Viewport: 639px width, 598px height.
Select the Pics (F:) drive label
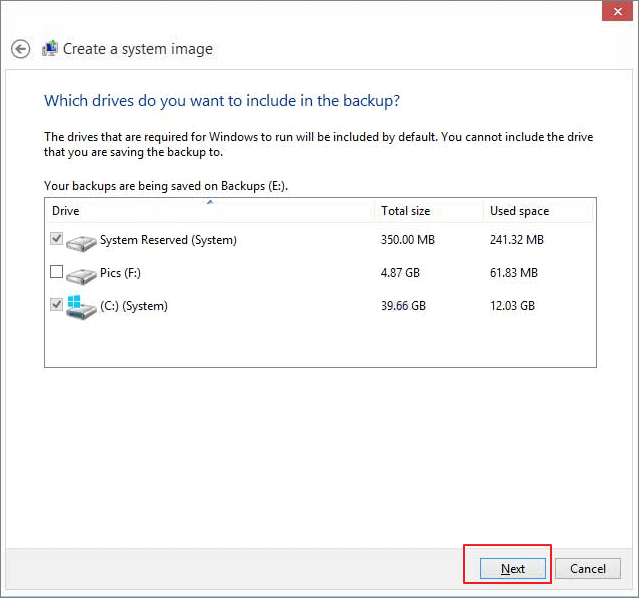(120, 273)
